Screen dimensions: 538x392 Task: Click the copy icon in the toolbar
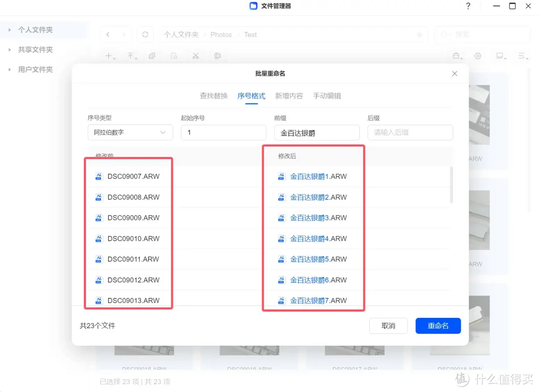coord(152,56)
